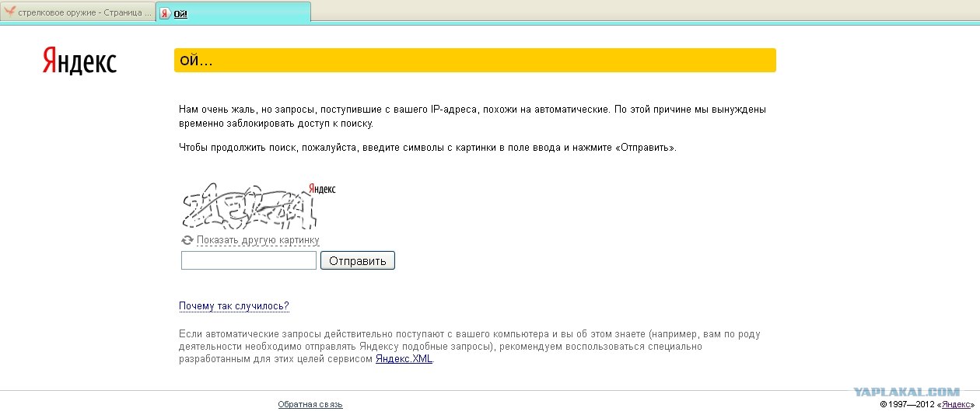The image size is (980, 415).
Task: Open the Яндекс.XML service link
Action: [404, 359]
